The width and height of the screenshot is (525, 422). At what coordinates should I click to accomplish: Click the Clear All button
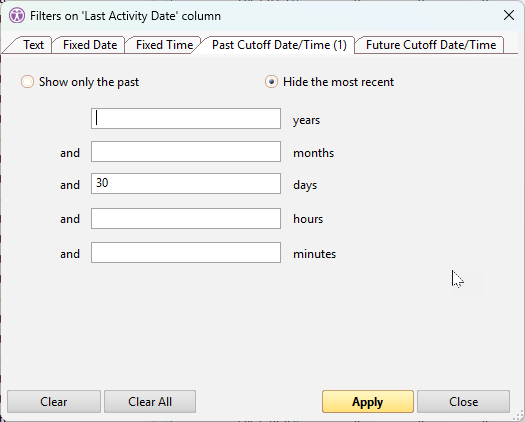point(150,402)
